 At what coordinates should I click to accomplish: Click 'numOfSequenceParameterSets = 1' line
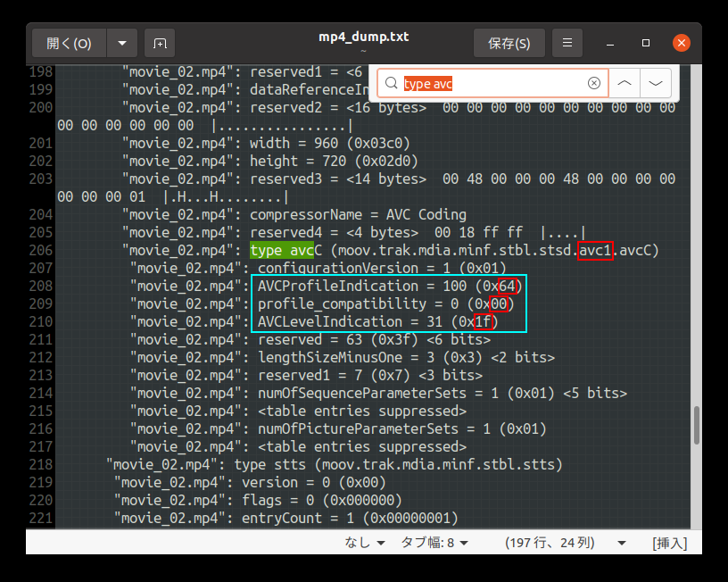click(443, 394)
